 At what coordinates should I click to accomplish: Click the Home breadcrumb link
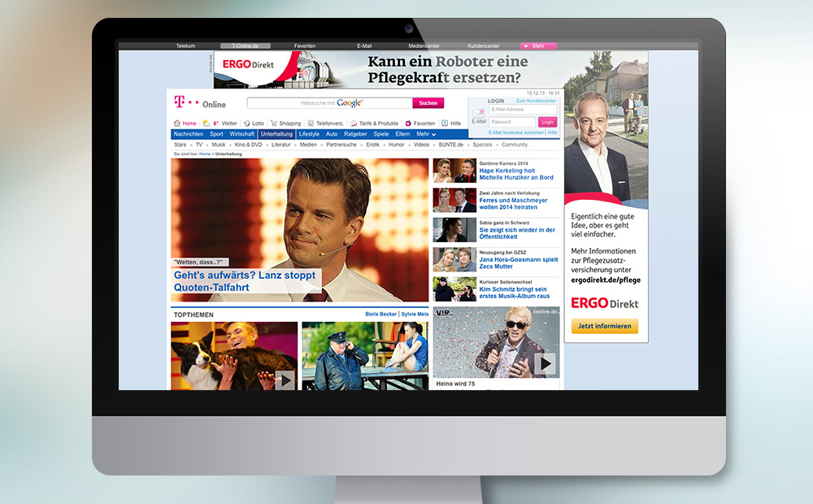[x=205, y=154]
